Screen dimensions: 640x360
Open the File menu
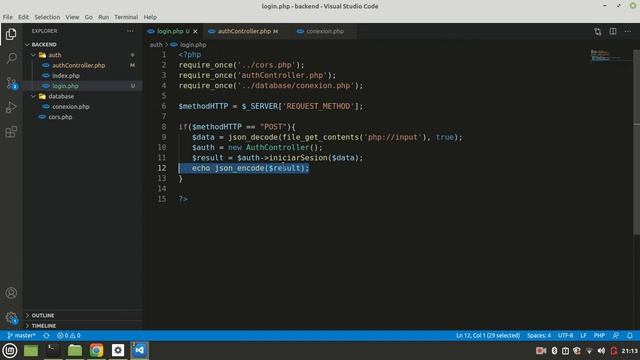point(7,17)
